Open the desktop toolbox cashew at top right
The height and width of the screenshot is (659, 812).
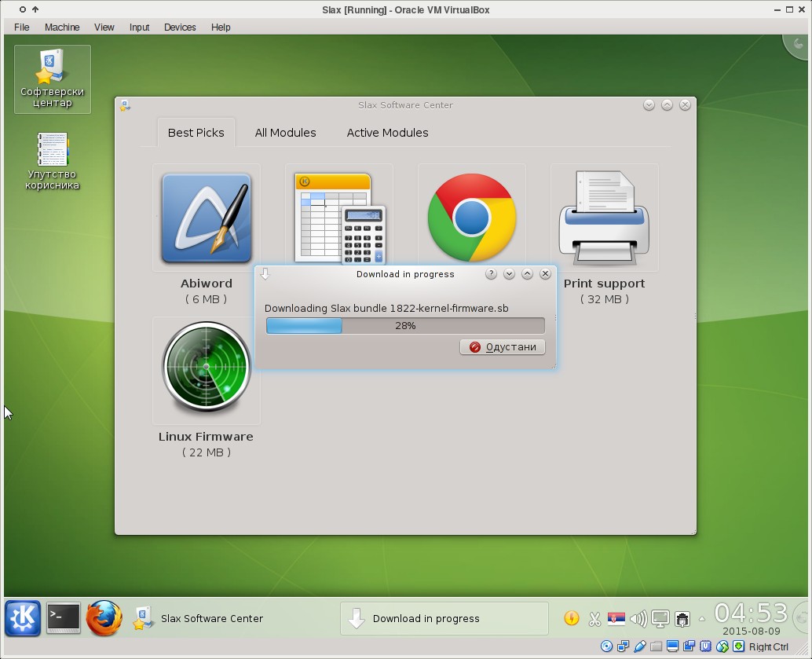coord(798,47)
